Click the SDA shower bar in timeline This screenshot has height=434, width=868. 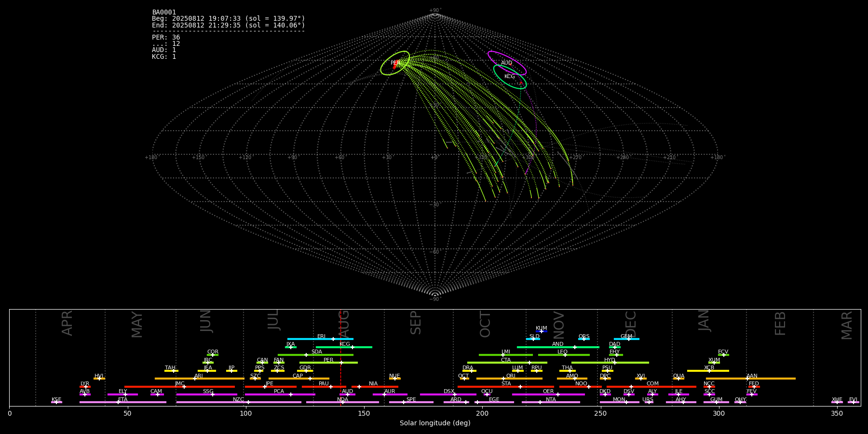pyautogui.click(x=315, y=355)
